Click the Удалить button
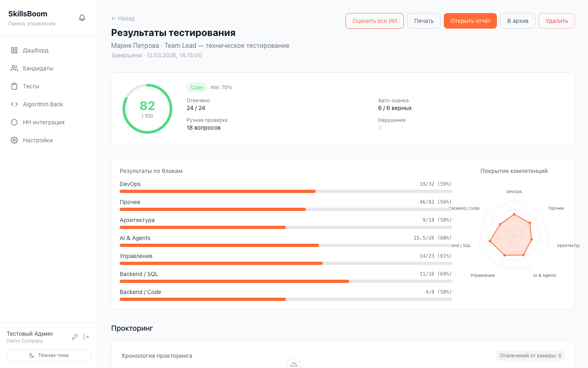 pos(557,21)
